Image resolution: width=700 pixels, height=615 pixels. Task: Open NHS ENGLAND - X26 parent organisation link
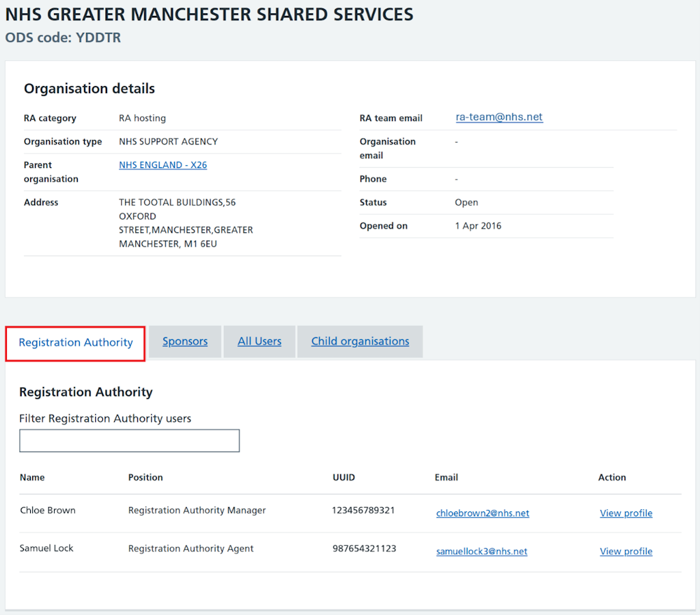(x=163, y=164)
